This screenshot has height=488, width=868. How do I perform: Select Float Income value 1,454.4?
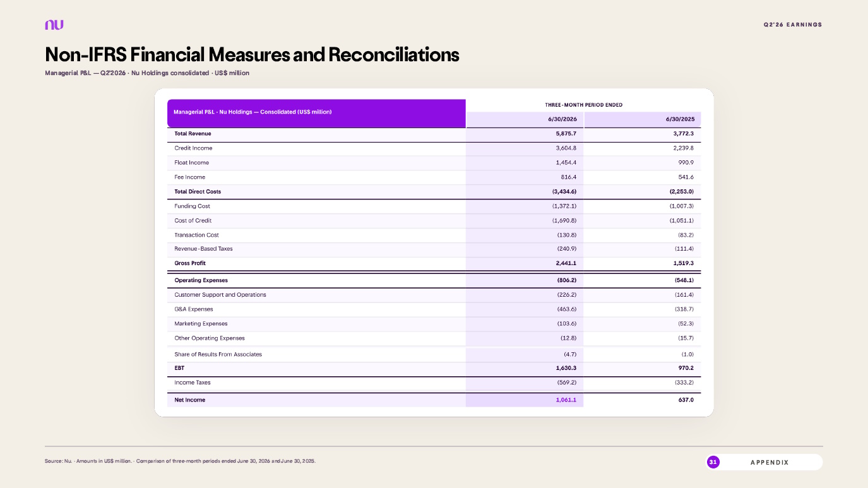566,163
